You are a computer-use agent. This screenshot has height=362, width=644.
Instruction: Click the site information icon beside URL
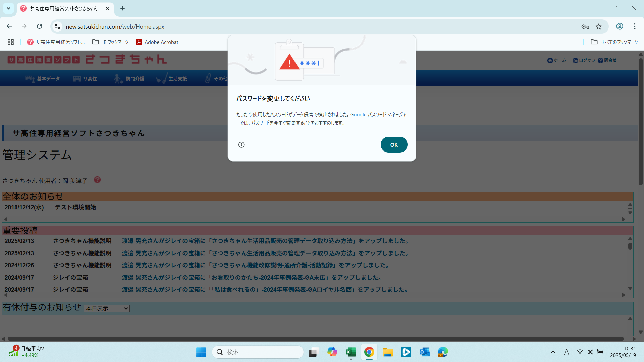(57, 27)
